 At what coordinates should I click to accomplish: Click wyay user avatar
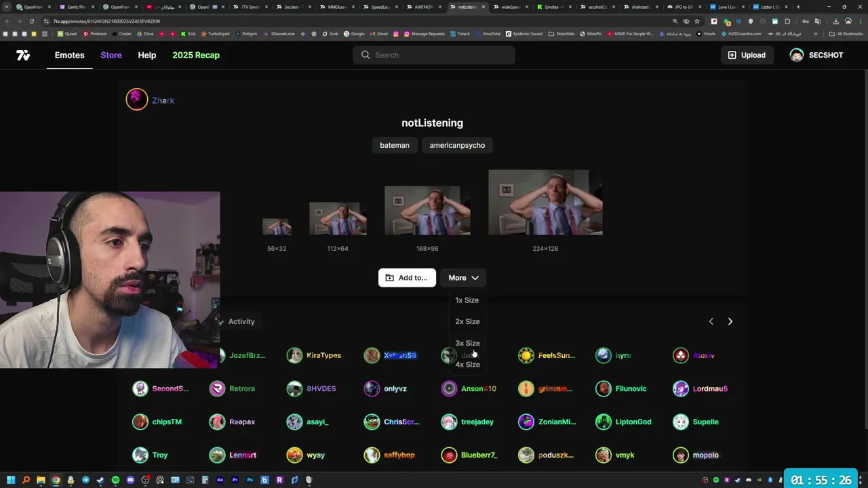coord(294,455)
